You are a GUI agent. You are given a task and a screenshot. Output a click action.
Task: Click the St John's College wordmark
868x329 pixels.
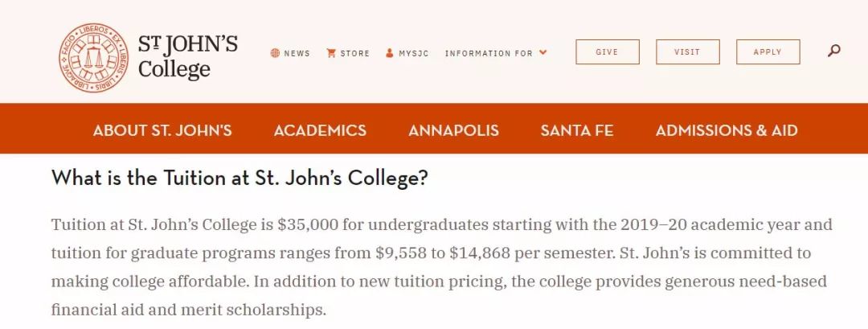coord(187,56)
